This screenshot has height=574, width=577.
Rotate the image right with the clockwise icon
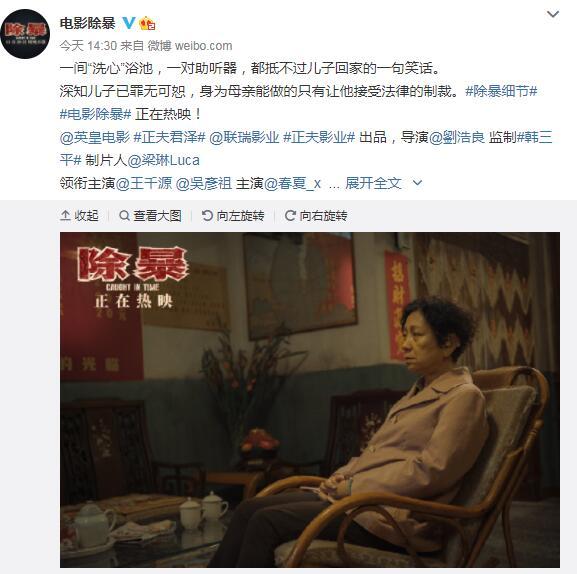290,215
